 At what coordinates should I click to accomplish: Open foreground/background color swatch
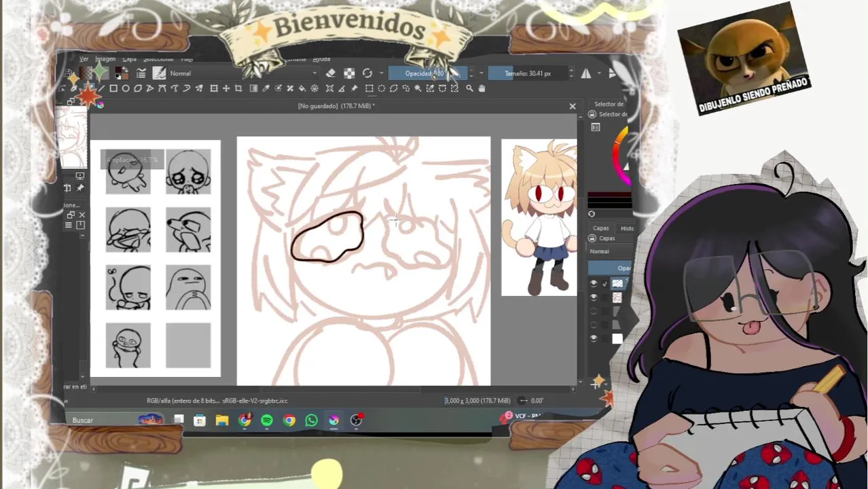click(122, 73)
